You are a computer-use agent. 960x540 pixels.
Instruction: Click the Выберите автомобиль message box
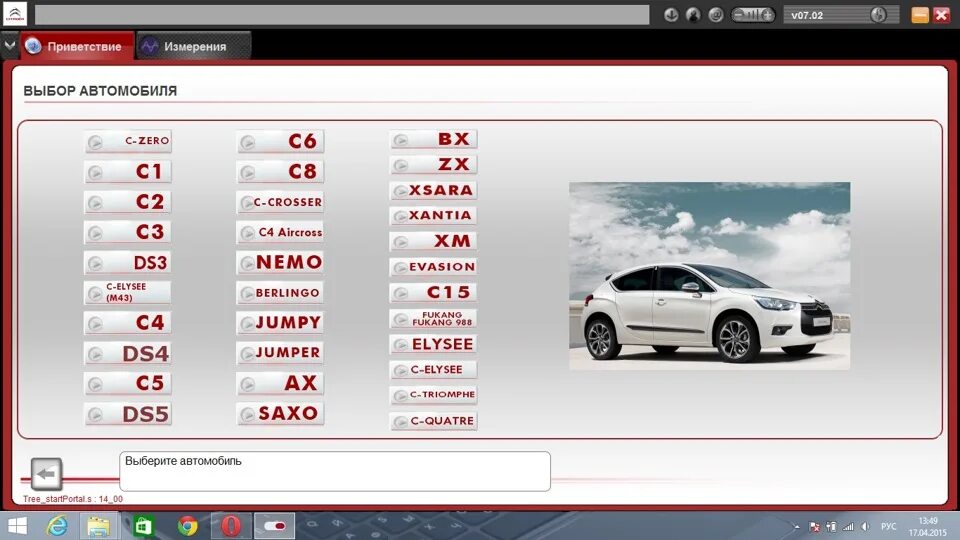[x=335, y=471]
